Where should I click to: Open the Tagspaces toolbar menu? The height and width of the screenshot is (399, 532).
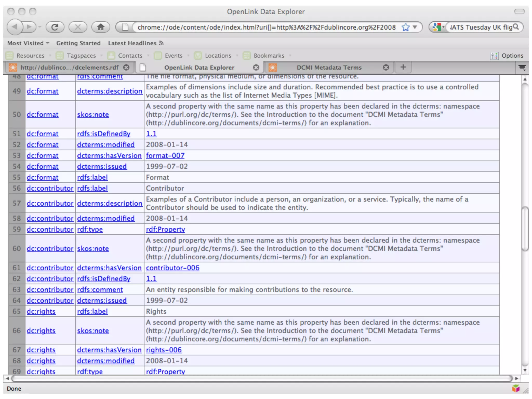click(81, 56)
